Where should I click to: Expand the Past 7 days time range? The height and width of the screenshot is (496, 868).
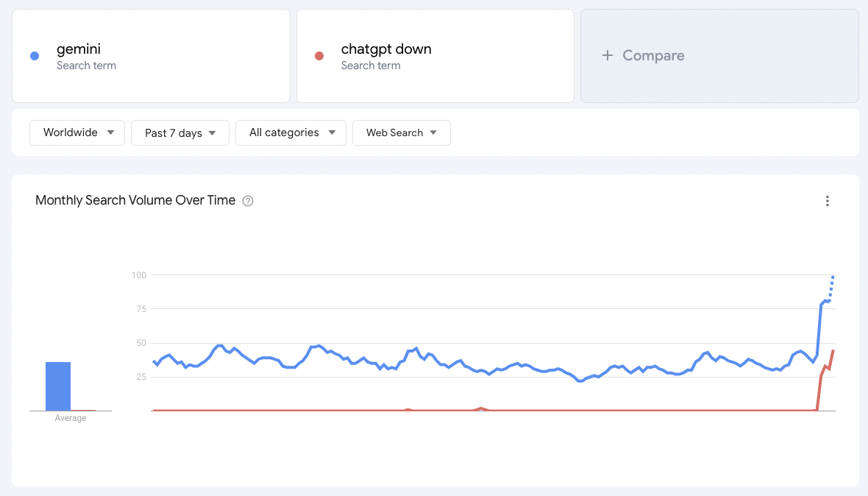[180, 132]
